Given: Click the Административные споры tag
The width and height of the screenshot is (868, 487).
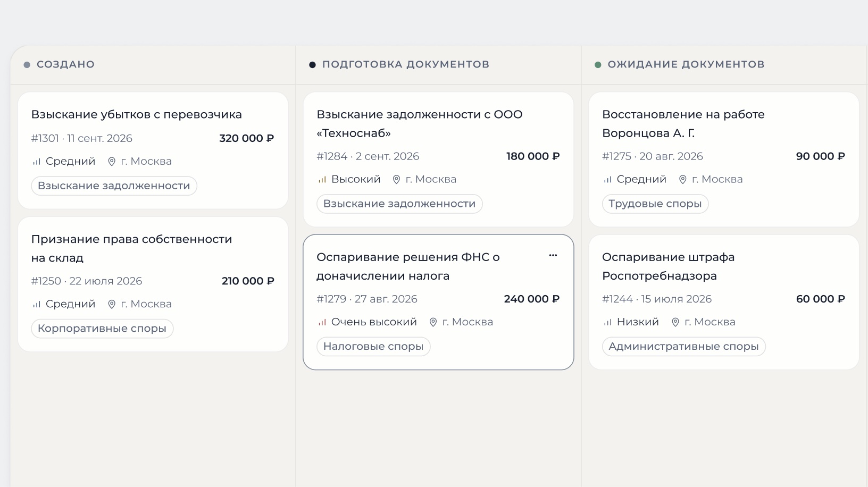Looking at the screenshot, I should pyautogui.click(x=684, y=347).
